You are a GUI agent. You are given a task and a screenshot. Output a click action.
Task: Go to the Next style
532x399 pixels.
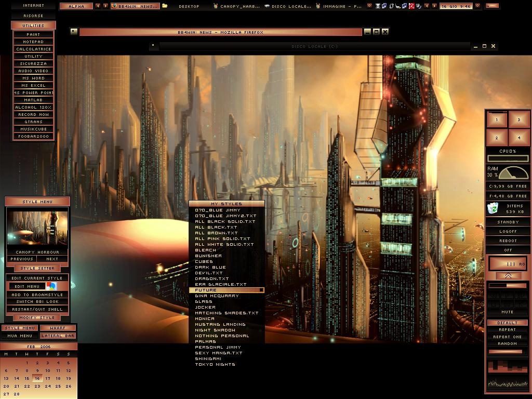point(52,259)
